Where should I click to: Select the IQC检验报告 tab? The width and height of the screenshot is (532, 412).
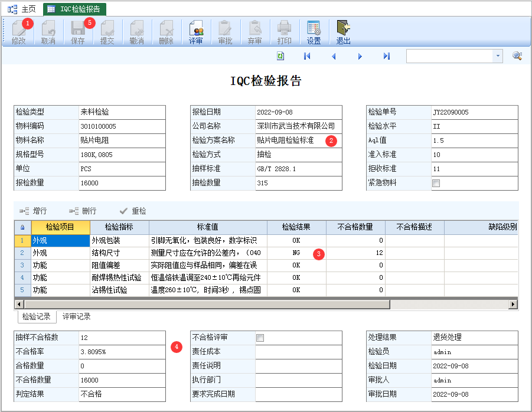74,9
